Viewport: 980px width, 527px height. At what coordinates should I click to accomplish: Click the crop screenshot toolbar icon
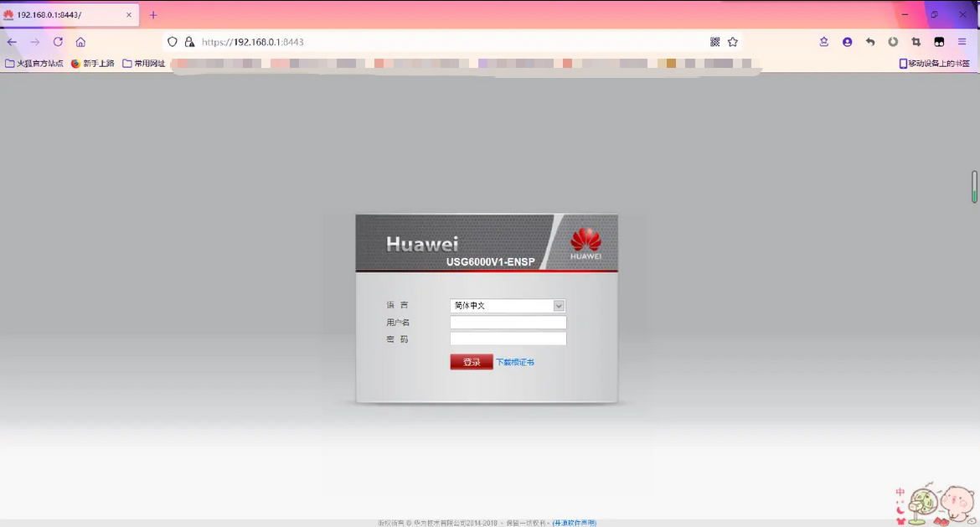[x=916, y=42]
